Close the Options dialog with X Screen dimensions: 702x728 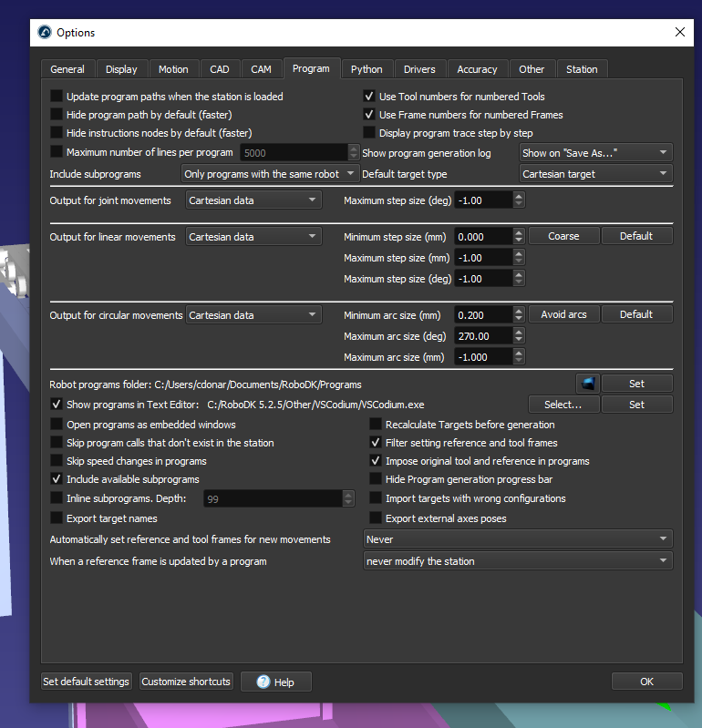point(679,32)
